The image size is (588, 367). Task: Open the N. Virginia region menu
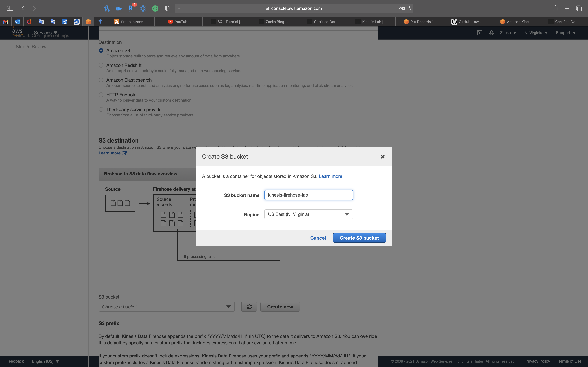pos(536,33)
